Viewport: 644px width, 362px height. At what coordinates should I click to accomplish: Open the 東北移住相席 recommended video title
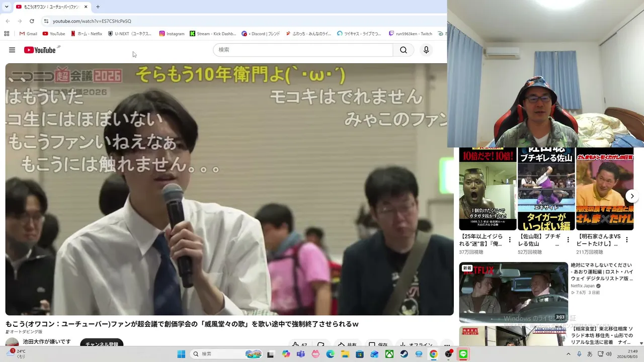click(x=602, y=335)
